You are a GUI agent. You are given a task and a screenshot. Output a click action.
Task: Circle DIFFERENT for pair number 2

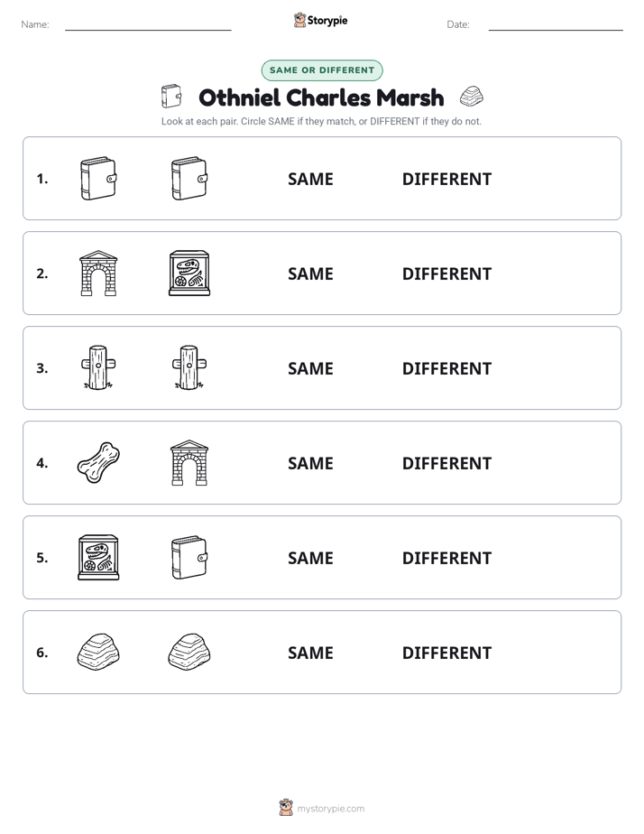[x=446, y=273]
